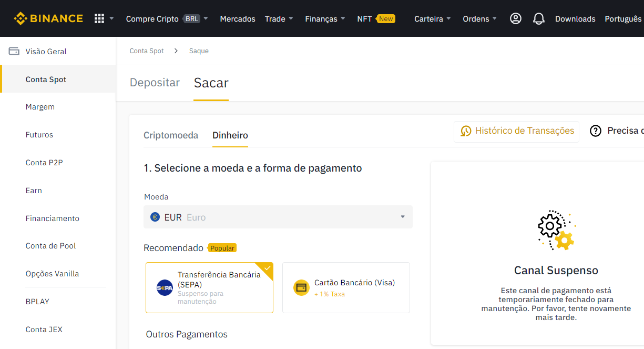Click the Binance logo
Viewport: 644px width, 349px height.
click(x=48, y=18)
